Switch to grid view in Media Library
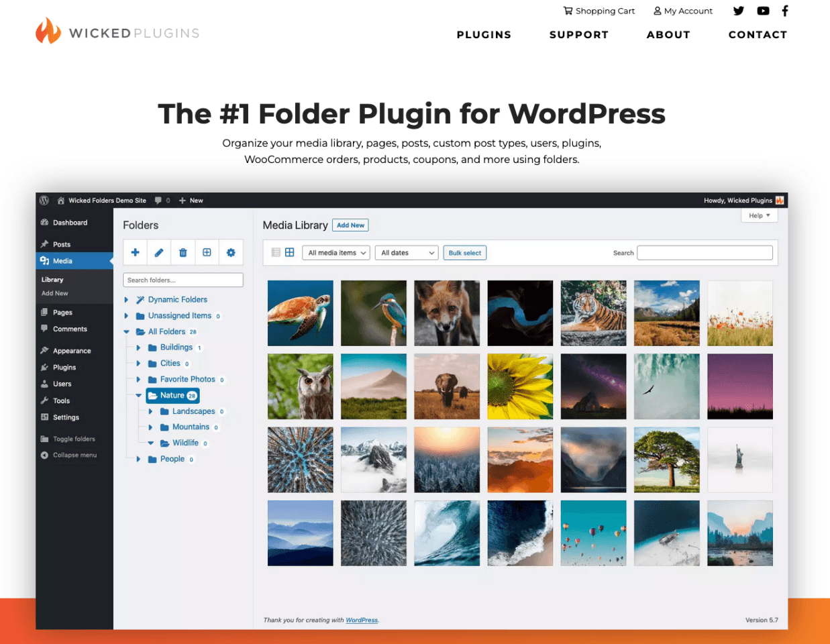 290,253
